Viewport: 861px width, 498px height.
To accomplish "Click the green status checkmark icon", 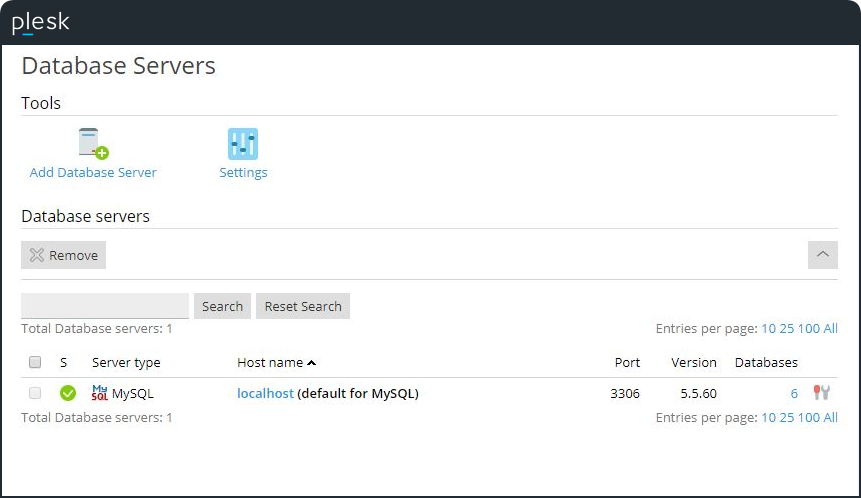I will click(68, 393).
